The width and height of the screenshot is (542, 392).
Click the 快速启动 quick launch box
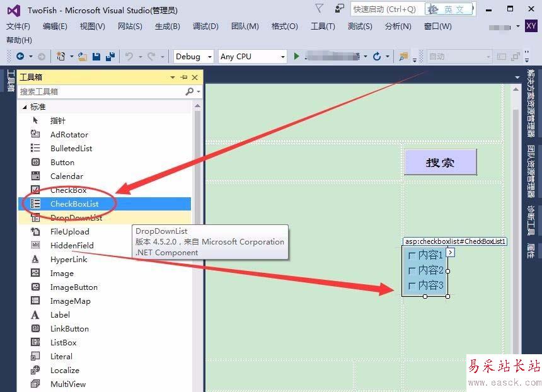point(387,9)
